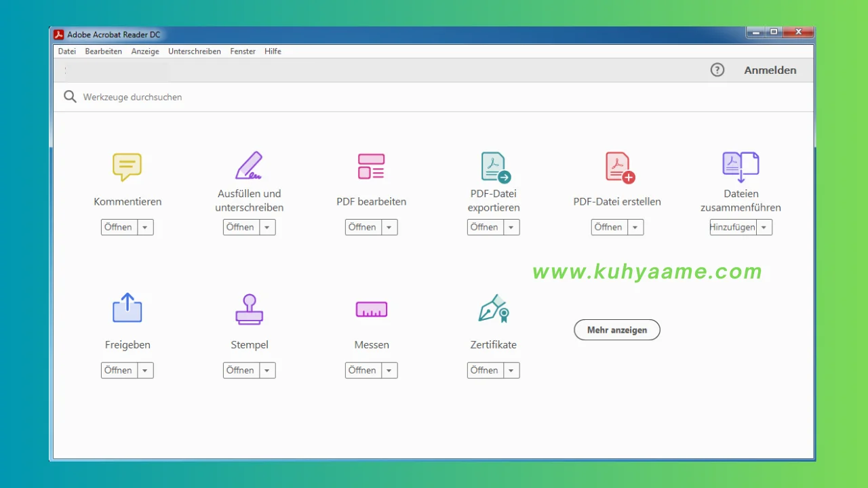This screenshot has height=488, width=868.
Task: Click the Ausfüllen und unterschreiben label text
Action: coord(250,201)
